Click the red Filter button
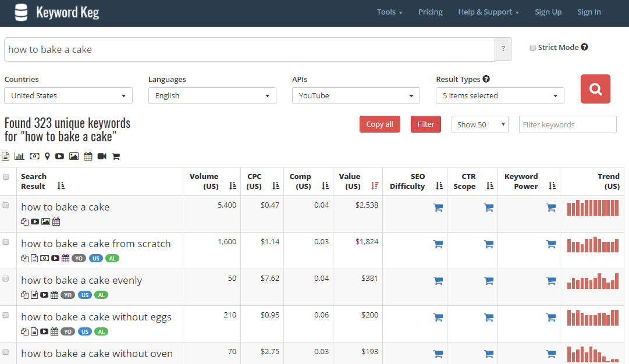 coord(425,124)
